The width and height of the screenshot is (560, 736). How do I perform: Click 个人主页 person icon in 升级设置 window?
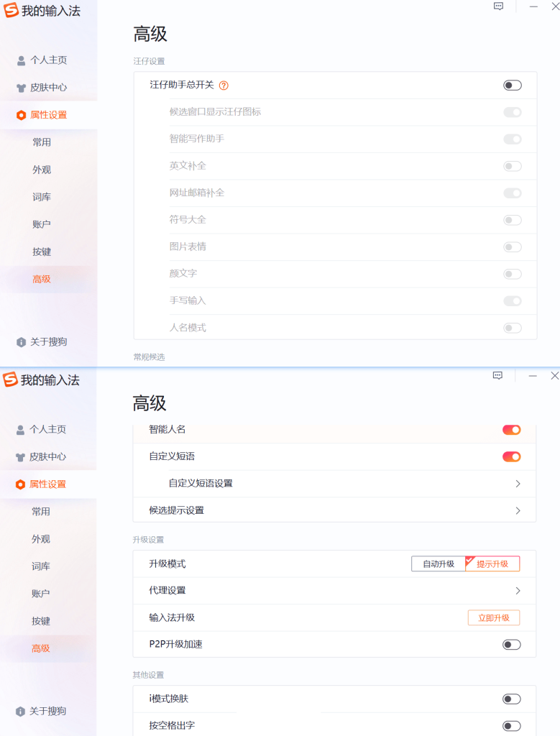coord(20,430)
